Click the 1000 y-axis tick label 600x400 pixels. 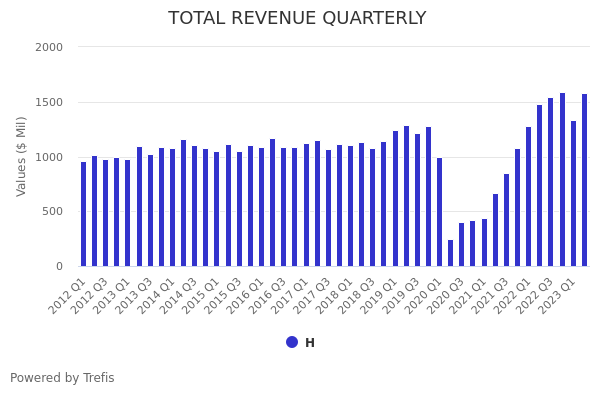[x=49, y=157]
